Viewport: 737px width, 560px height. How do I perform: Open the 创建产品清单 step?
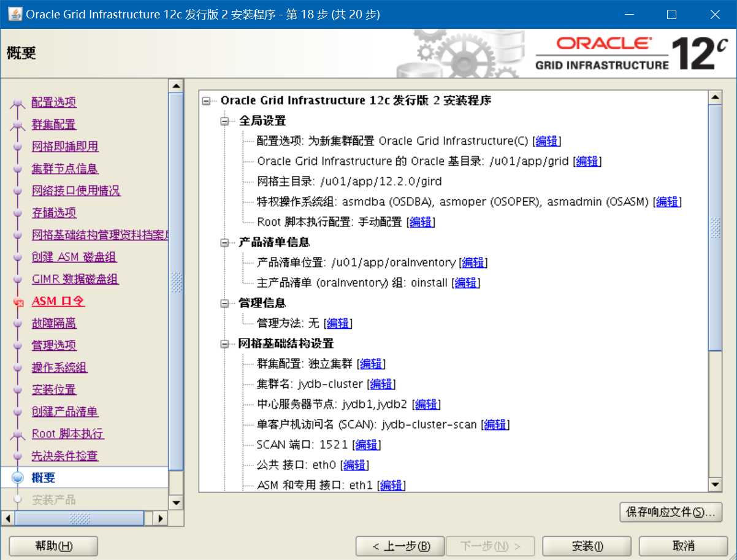click(x=65, y=412)
